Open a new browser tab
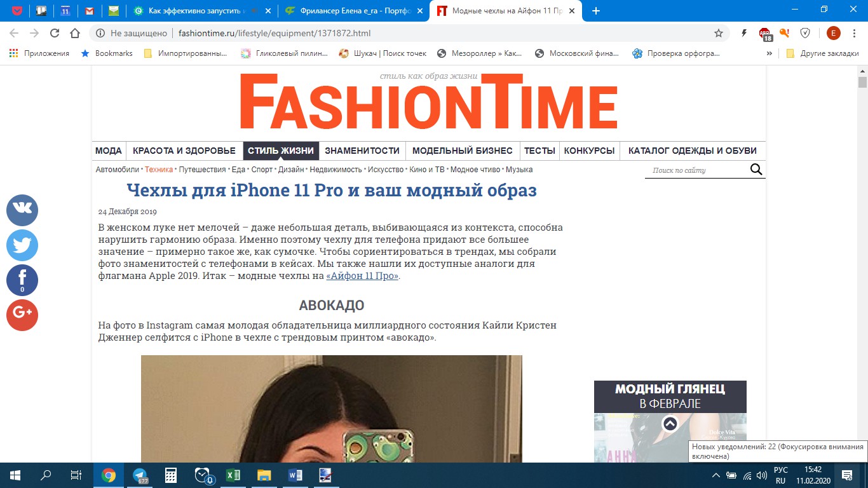This screenshot has width=868, height=488. [595, 11]
